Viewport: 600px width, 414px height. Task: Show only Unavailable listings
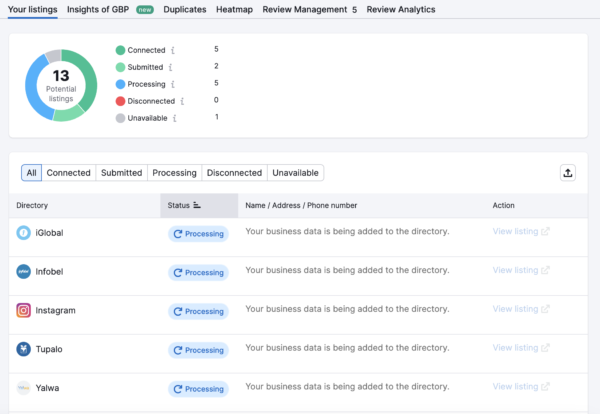(x=295, y=173)
